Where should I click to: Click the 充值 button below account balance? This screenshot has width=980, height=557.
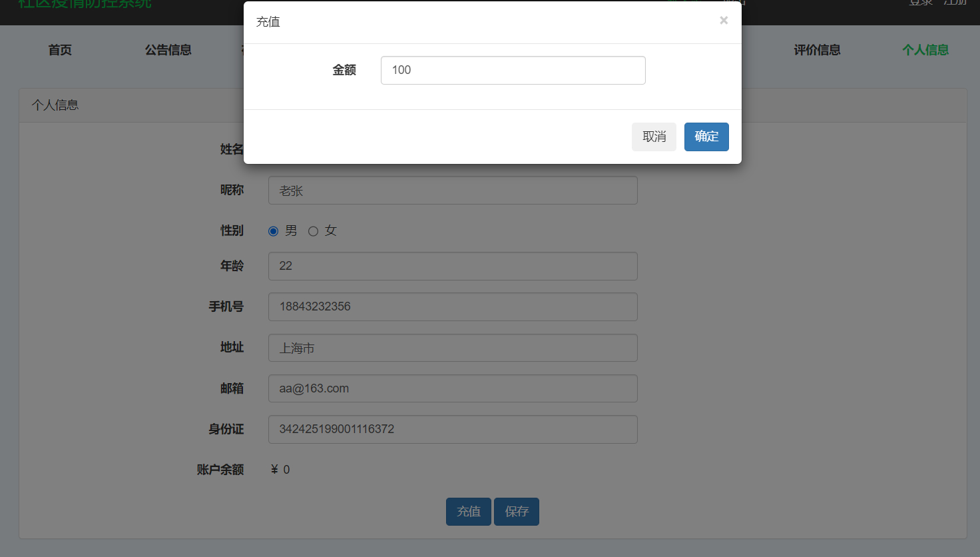[x=469, y=512]
